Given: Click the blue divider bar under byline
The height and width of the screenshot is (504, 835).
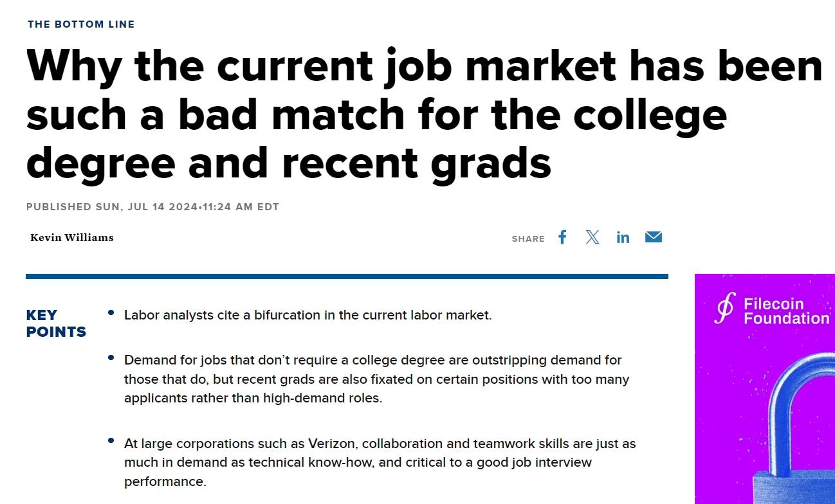Looking at the screenshot, I should pos(347,276).
